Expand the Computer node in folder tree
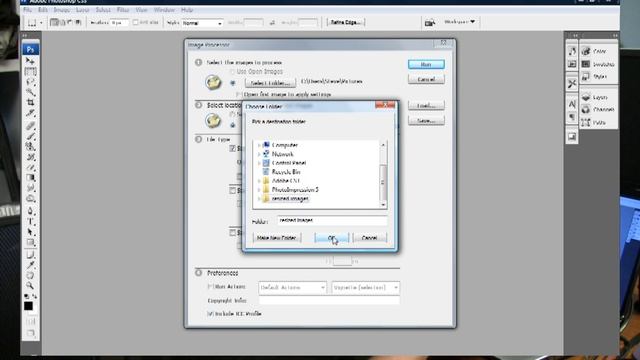This screenshot has height=360, width=640. click(259, 145)
